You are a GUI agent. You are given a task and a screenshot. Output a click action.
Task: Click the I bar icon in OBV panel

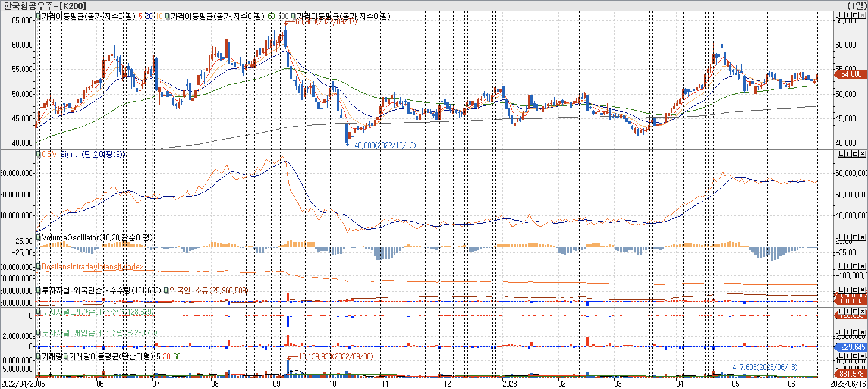[848, 154]
